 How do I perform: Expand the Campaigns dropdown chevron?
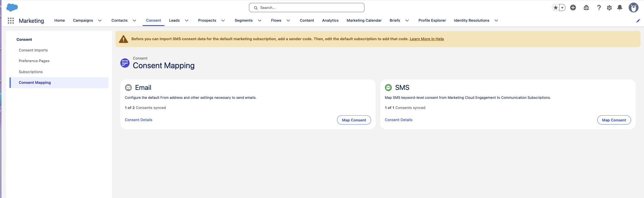tap(100, 21)
